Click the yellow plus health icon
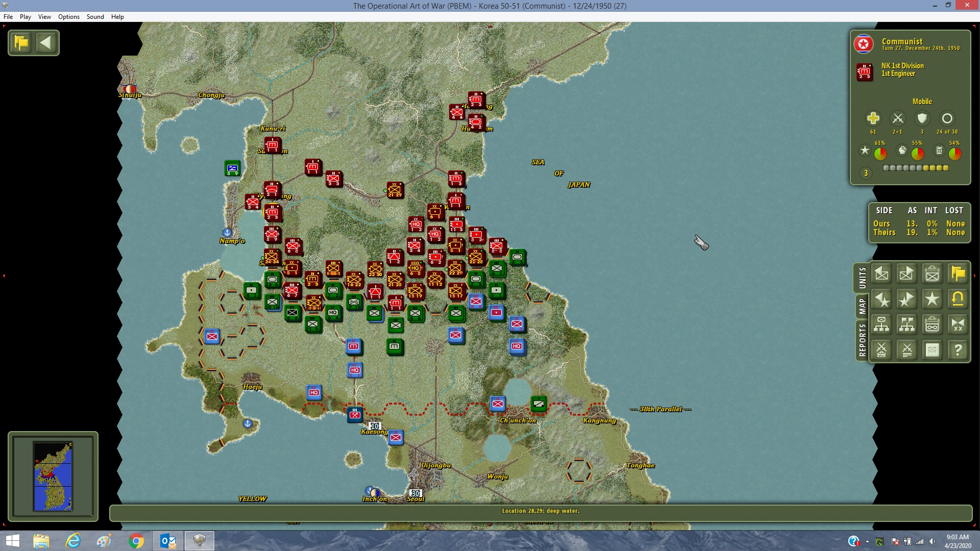980x551 pixels. [873, 118]
